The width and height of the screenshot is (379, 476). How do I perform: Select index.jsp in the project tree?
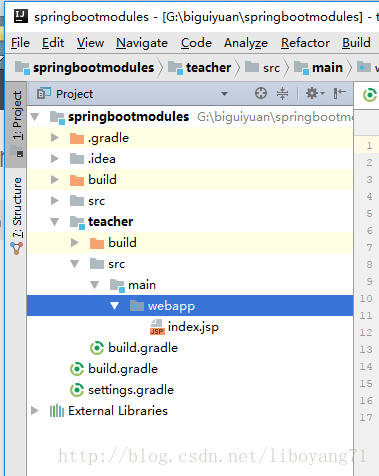(193, 327)
